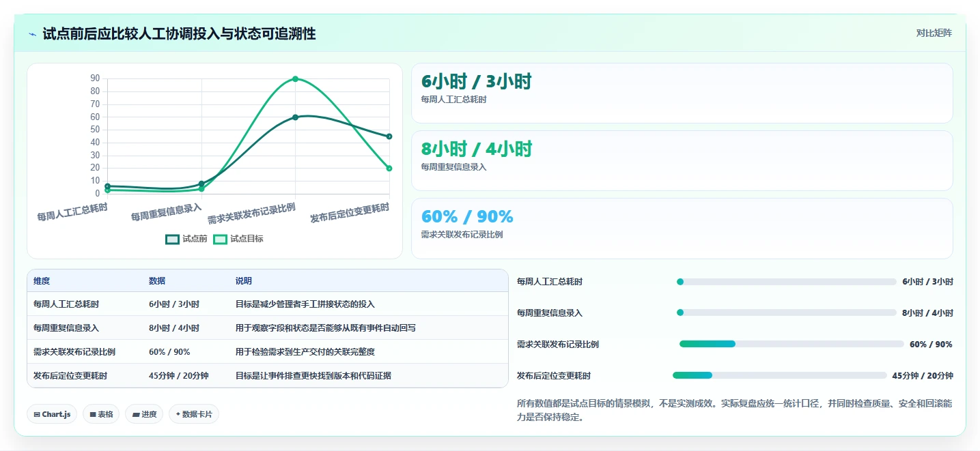980x451 pixels.
Task: Click card caption 每周重复信息录入 under 8小时 / 4小时
Action: pos(454,167)
